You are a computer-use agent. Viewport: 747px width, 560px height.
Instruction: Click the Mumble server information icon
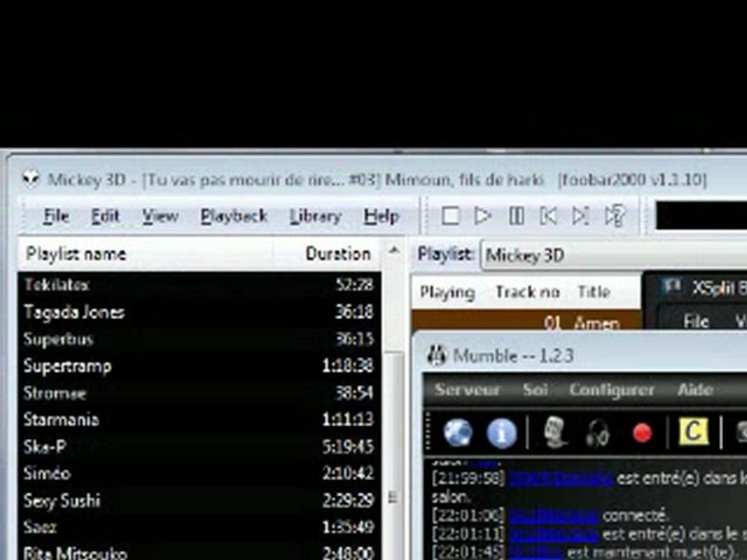point(501,433)
